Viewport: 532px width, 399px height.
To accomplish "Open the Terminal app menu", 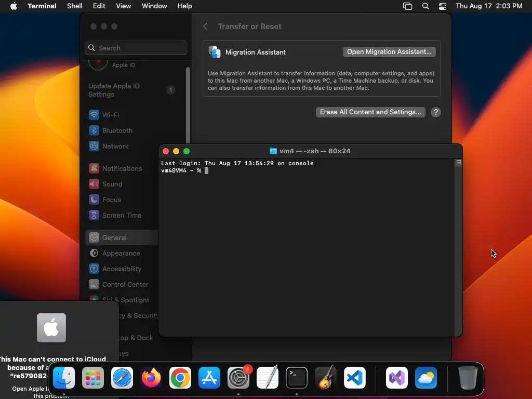I will [x=42, y=6].
